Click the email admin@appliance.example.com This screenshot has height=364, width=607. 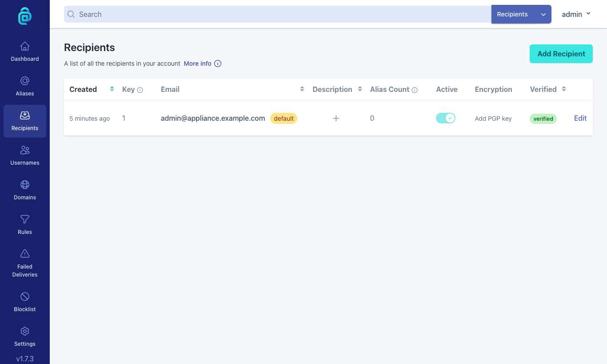[x=213, y=118]
